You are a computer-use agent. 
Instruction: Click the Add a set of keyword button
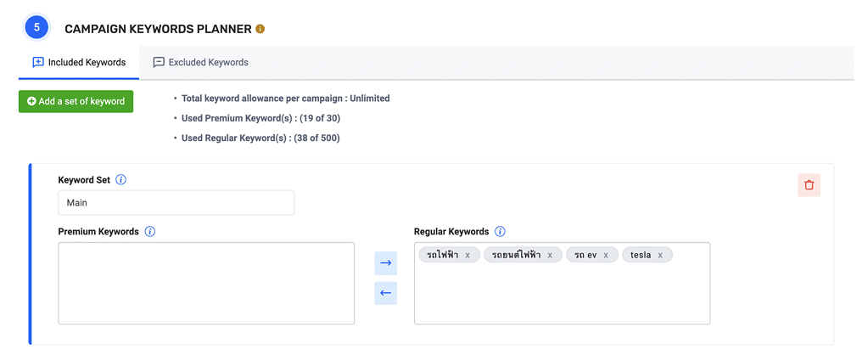(x=76, y=101)
